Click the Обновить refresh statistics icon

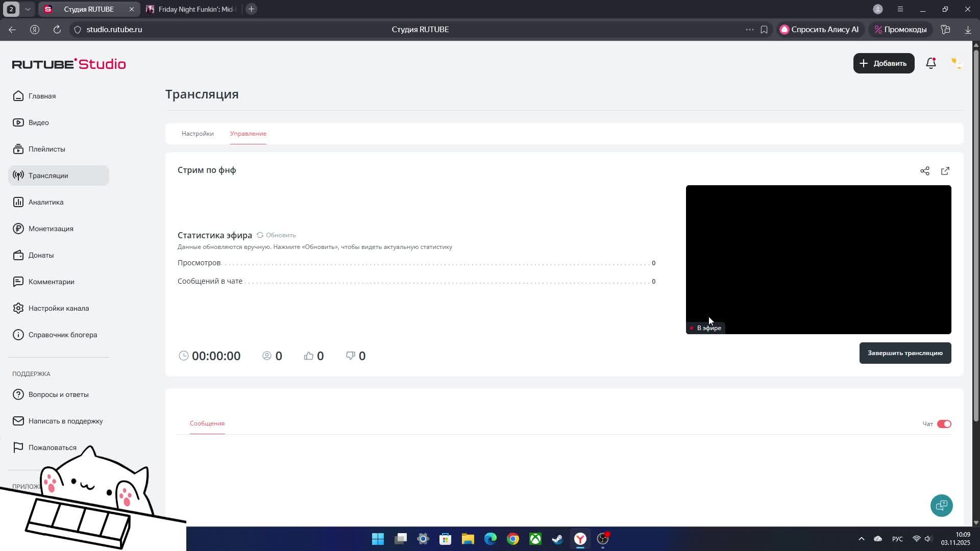260,235
